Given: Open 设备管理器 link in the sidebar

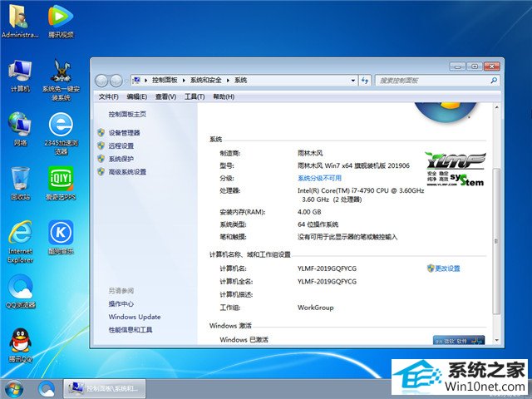Looking at the screenshot, I should click(x=124, y=132).
